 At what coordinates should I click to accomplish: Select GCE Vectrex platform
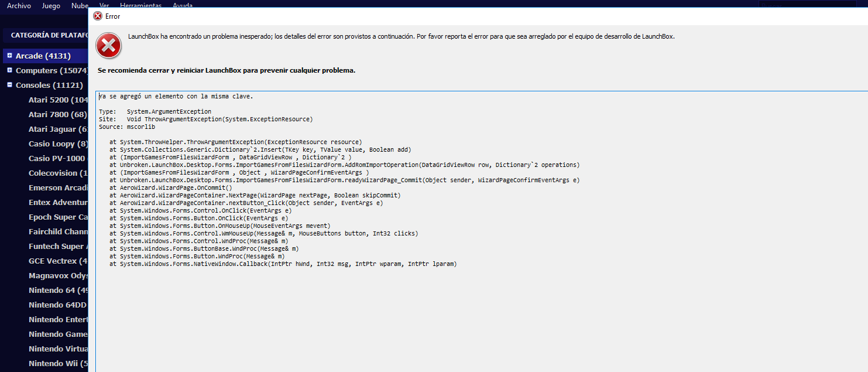point(58,261)
